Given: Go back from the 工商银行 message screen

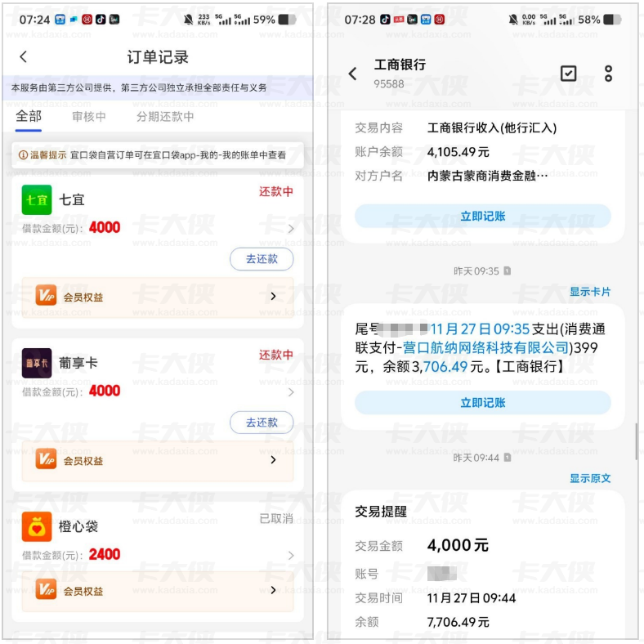Looking at the screenshot, I should click(352, 74).
